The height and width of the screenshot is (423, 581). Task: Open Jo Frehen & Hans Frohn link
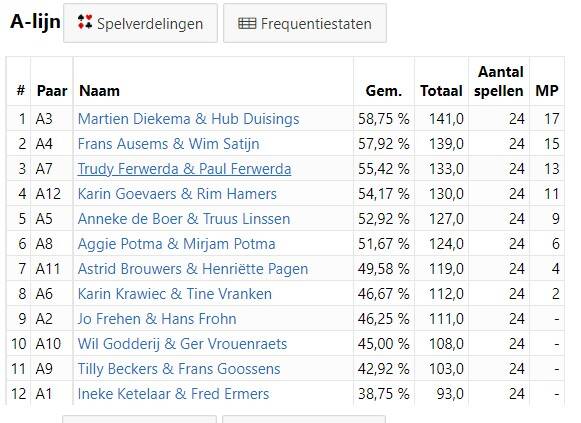[x=157, y=319]
